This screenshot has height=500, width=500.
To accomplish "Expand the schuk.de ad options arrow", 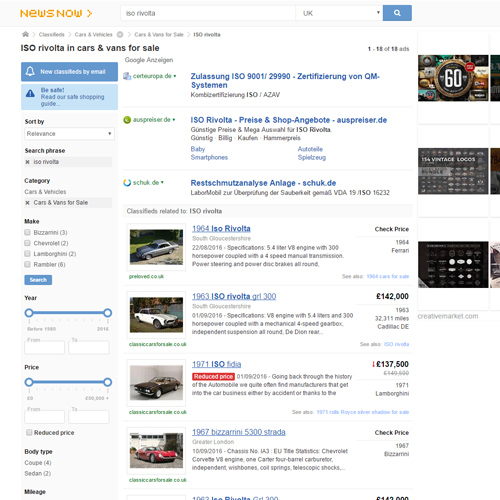I will click(x=162, y=183).
